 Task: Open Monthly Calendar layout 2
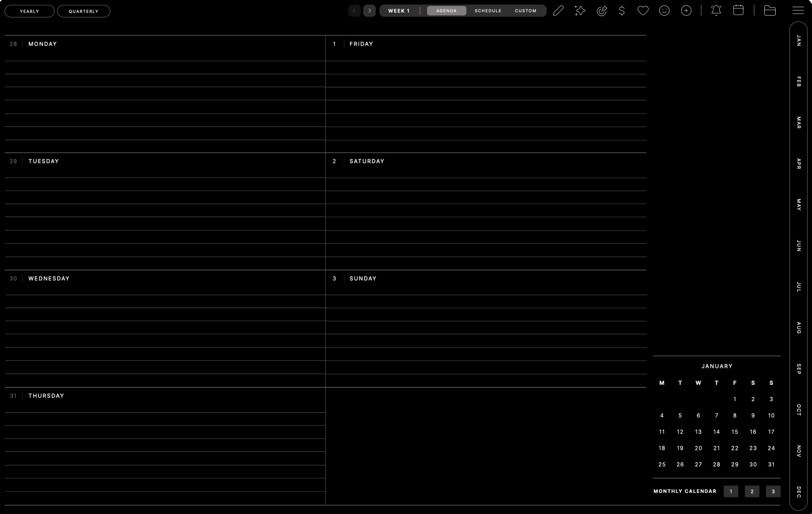[752, 491]
